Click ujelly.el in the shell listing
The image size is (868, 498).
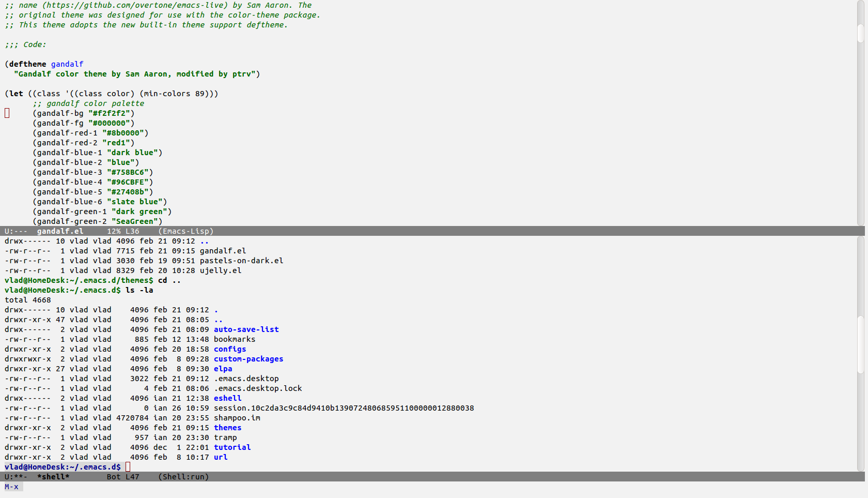point(221,270)
